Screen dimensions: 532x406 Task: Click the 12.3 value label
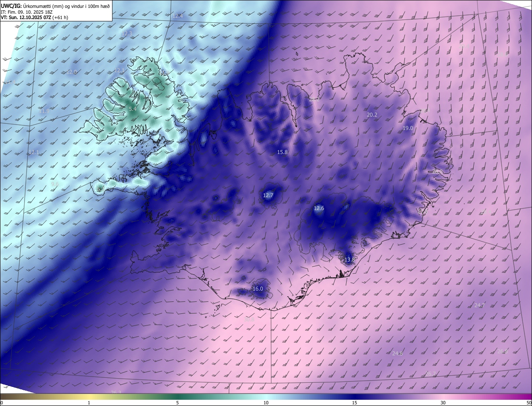[127, 33]
